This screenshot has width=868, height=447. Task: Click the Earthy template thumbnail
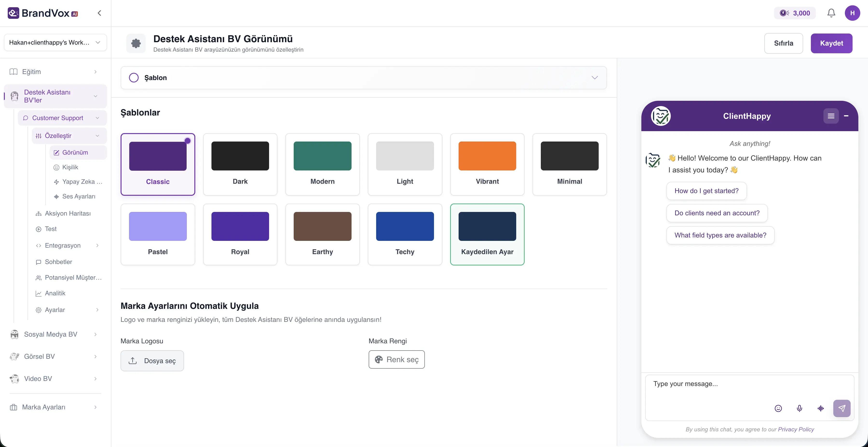tap(322, 226)
